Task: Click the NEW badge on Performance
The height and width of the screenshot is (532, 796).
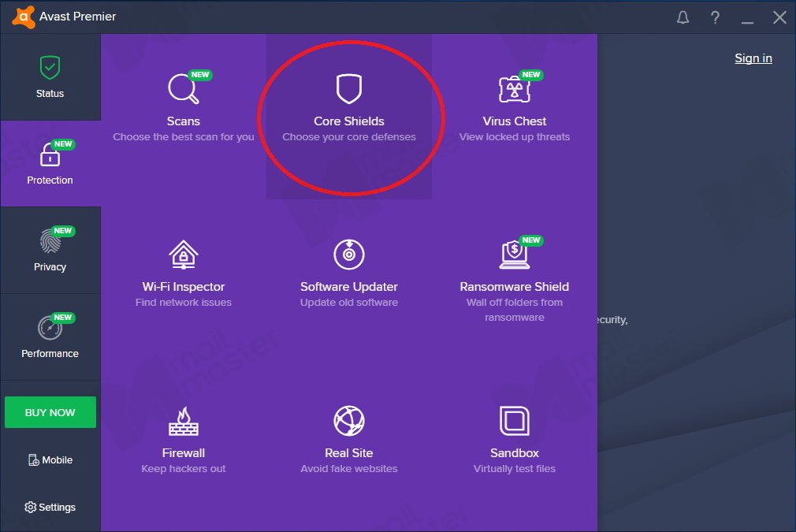Action: (x=63, y=318)
